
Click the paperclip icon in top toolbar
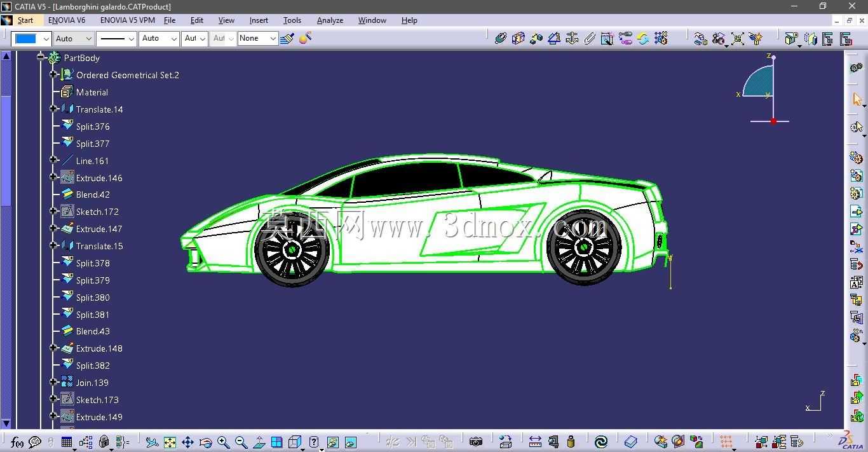tap(590, 38)
